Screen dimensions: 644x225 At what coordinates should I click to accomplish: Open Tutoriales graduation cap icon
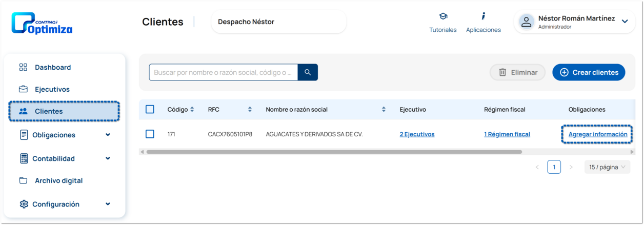(443, 17)
